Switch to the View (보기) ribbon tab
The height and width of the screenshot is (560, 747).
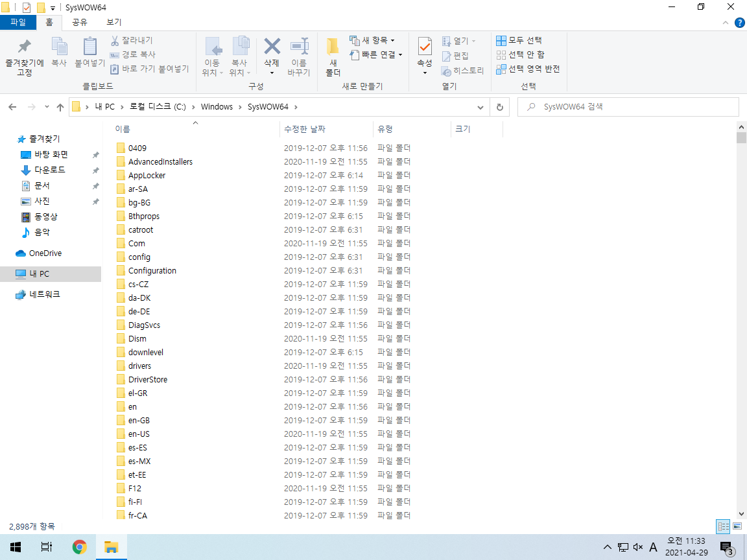pyautogui.click(x=114, y=22)
